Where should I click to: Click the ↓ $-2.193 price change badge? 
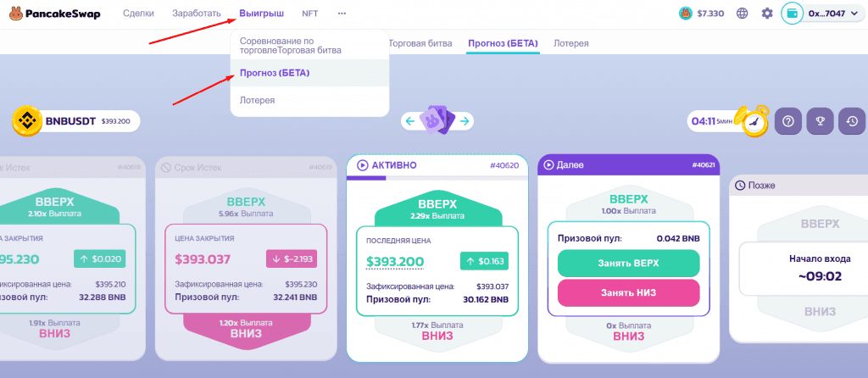point(292,259)
